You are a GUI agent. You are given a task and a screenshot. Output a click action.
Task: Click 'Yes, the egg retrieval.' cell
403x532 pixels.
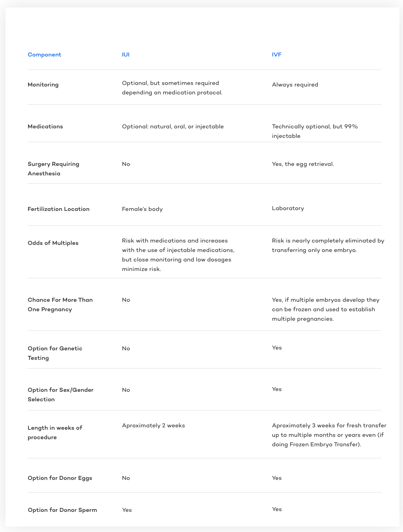point(303,164)
